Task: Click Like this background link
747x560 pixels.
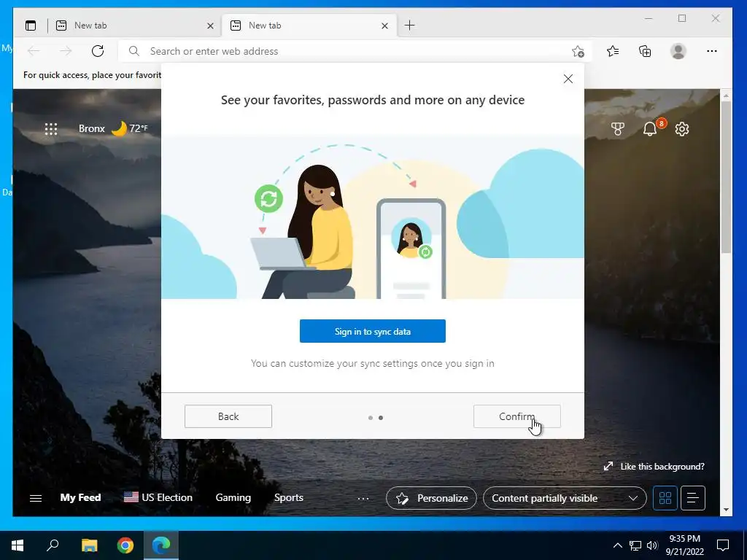Action: coord(662,466)
